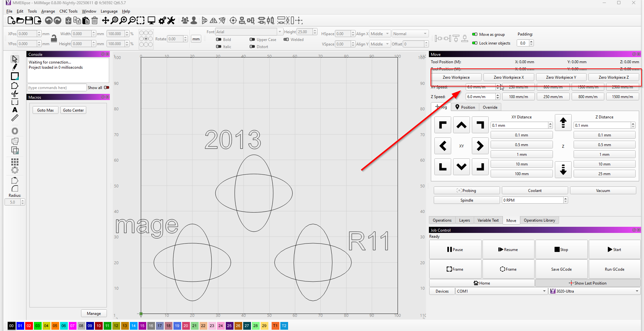Image resolution: width=644 pixels, height=331 pixels.
Task: Step the Z Speed 6.0 mm/m spinner
Action: point(498,96)
